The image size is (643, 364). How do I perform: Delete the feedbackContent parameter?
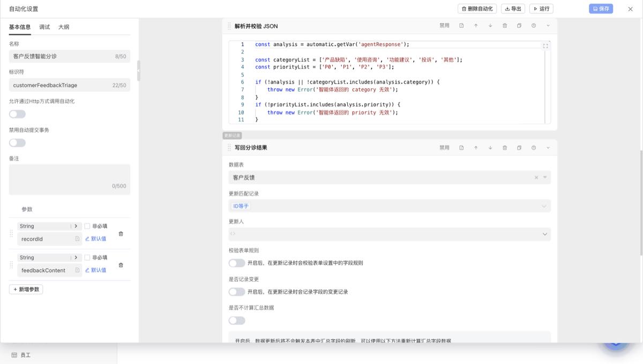tap(121, 265)
